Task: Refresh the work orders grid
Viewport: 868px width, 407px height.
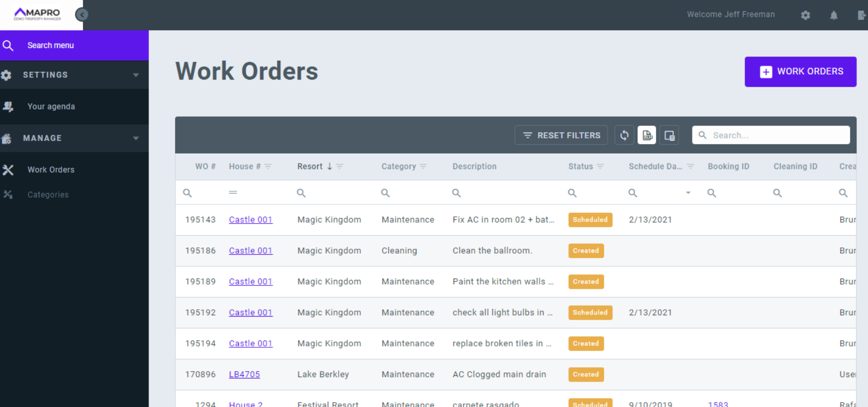Action: pyautogui.click(x=624, y=135)
